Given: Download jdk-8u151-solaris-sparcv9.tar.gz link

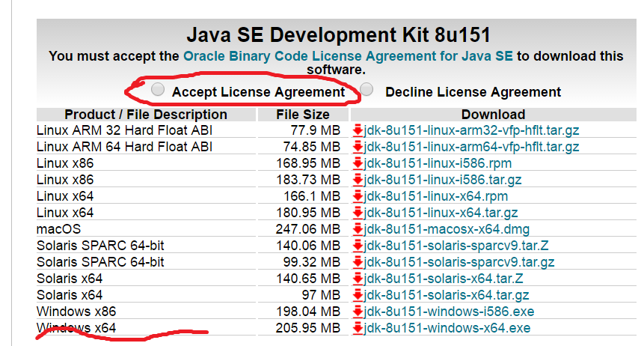Looking at the screenshot, I should coord(459,262).
